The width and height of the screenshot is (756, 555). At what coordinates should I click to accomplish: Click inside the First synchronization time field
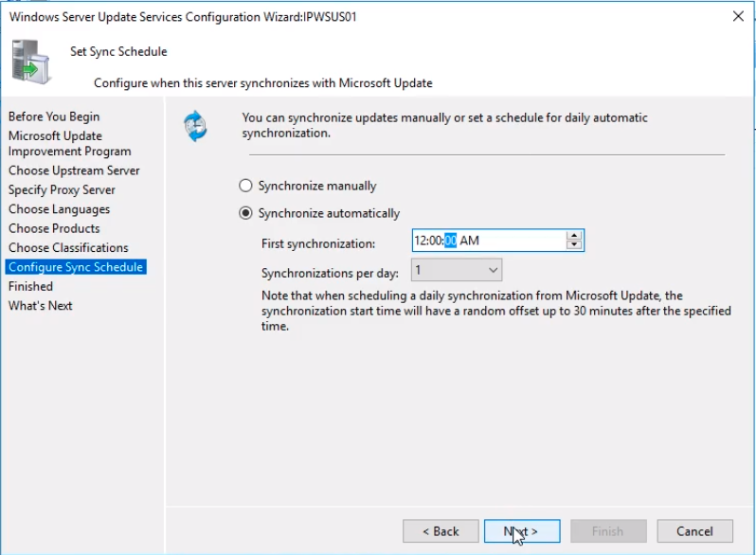[x=489, y=241]
